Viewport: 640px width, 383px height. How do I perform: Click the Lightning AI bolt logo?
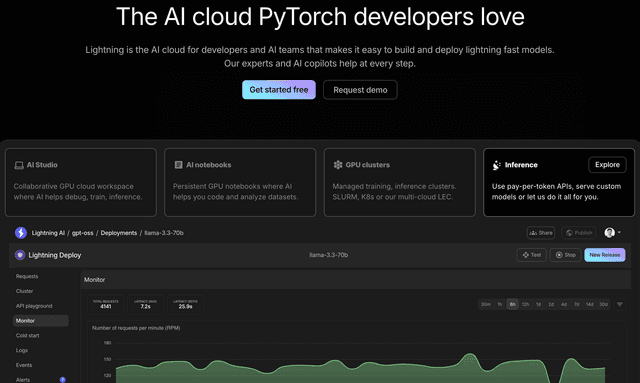click(x=21, y=233)
